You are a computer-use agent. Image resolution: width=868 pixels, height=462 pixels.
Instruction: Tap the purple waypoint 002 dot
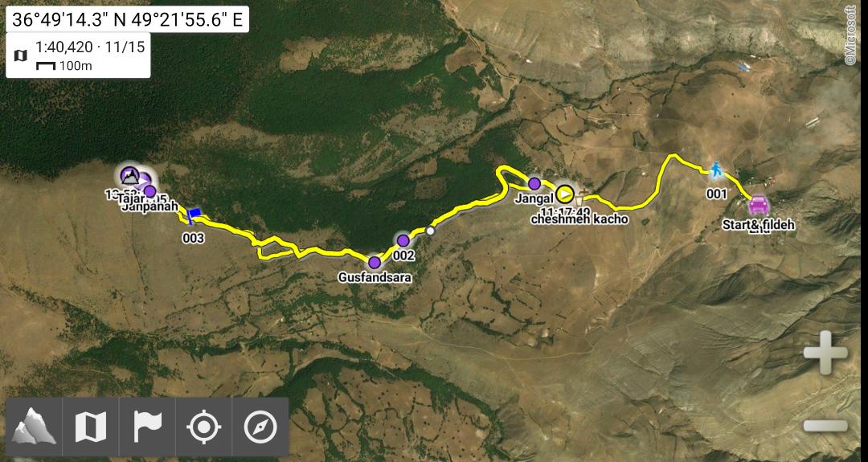click(x=403, y=240)
